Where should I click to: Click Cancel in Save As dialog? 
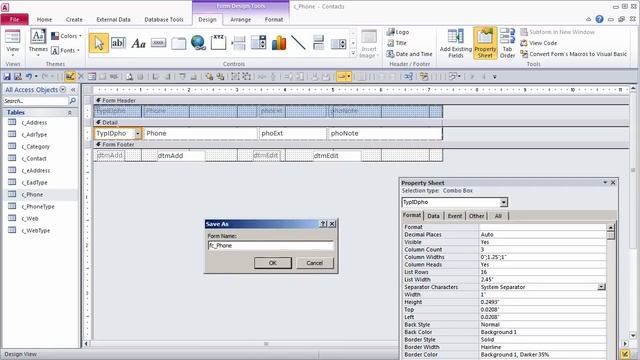[314, 263]
